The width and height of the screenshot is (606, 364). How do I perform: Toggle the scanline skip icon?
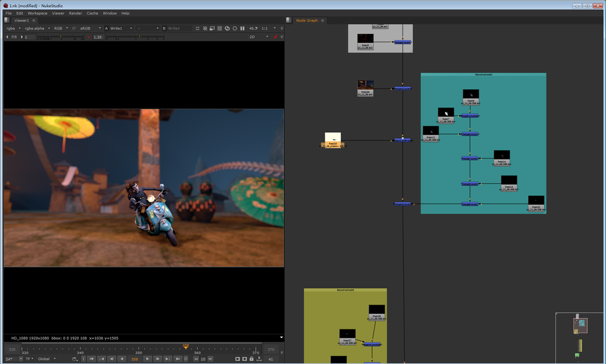(x=220, y=28)
